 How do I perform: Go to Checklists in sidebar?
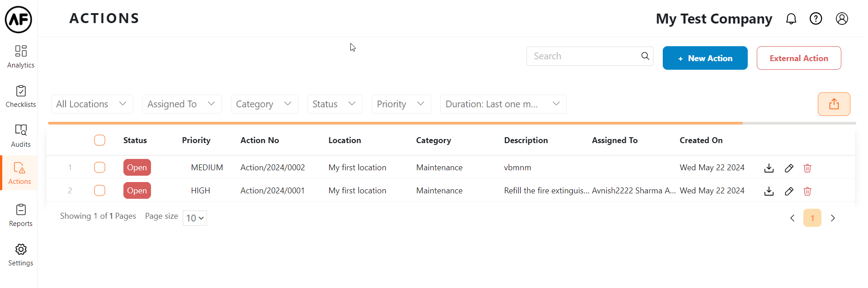21,96
